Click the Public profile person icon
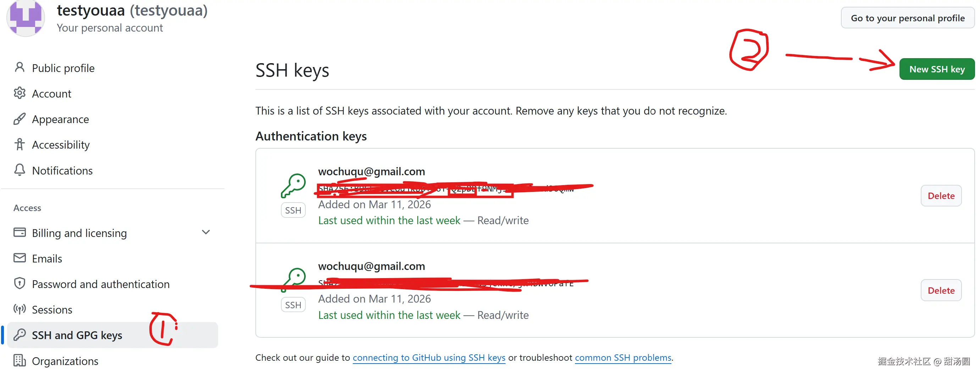 pyautogui.click(x=20, y=68)
